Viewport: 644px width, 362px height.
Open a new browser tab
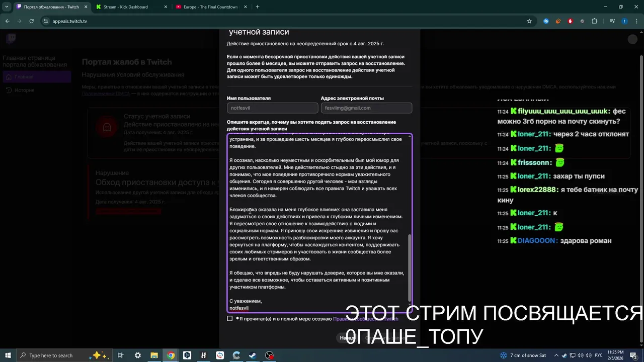[x=258, y=7]
